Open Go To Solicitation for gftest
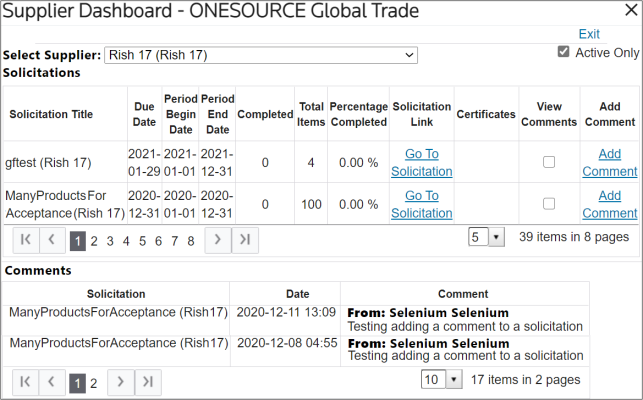Screen dimensions: 643x400 422,162
